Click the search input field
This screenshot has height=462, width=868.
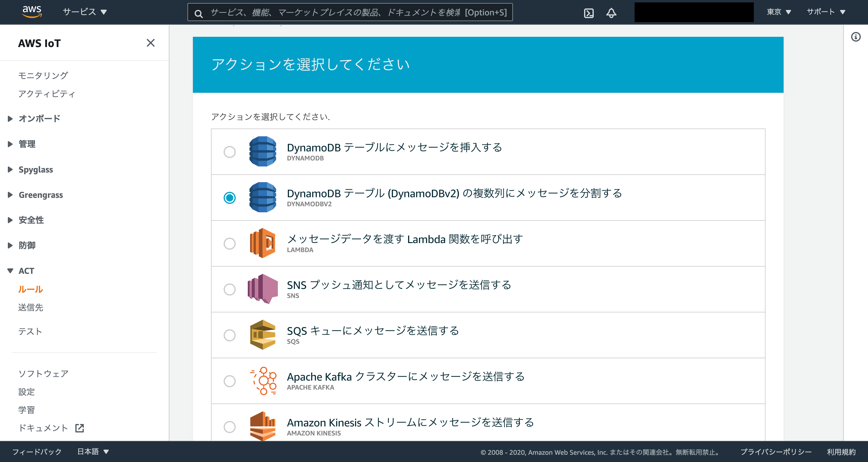tap(351, 12)
